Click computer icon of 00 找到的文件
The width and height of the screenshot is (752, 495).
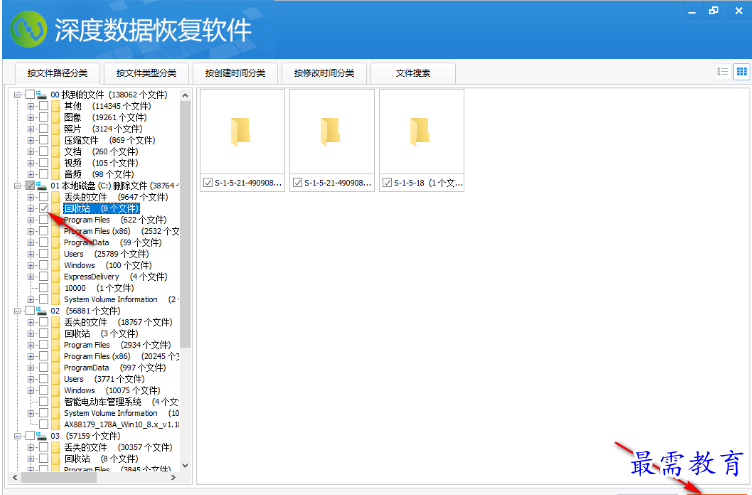(42, 94)
